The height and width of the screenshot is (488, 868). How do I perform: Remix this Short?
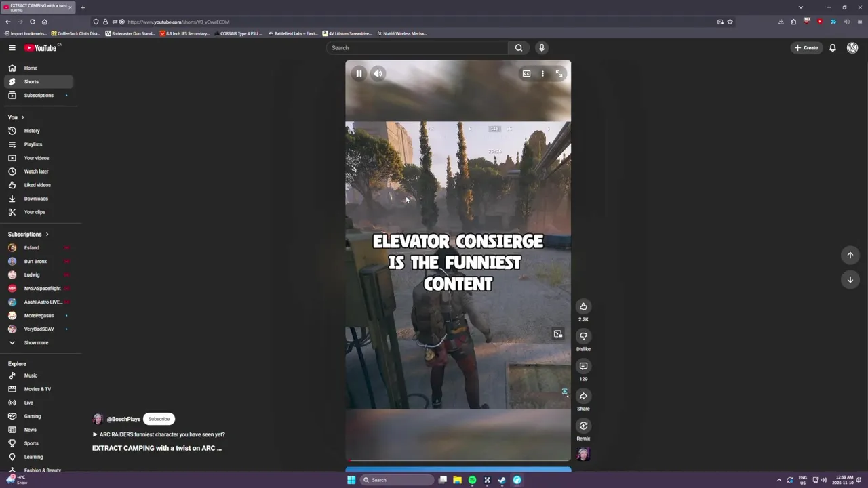point(583,426)
